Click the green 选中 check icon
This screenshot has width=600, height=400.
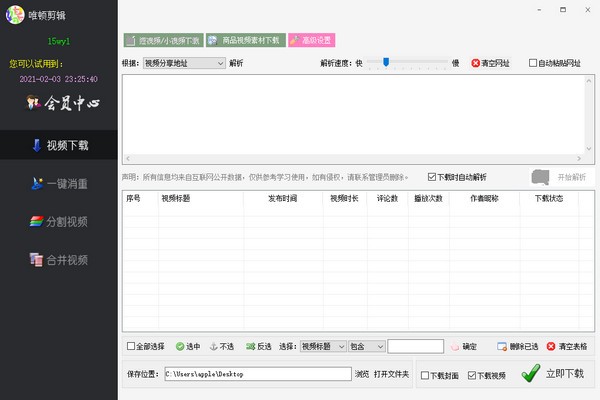(180, 347)
